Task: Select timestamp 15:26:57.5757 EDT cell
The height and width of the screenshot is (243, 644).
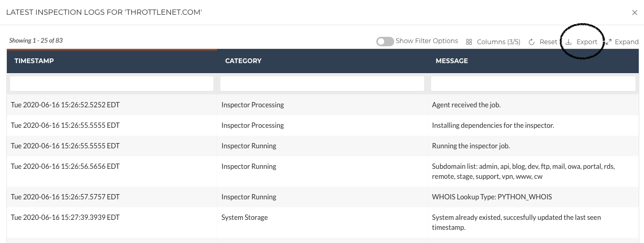Action: (112, 197)
